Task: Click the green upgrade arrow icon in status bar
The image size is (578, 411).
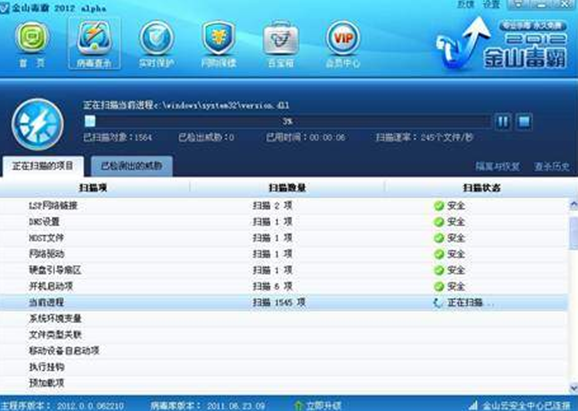Action: pos(299,406)
